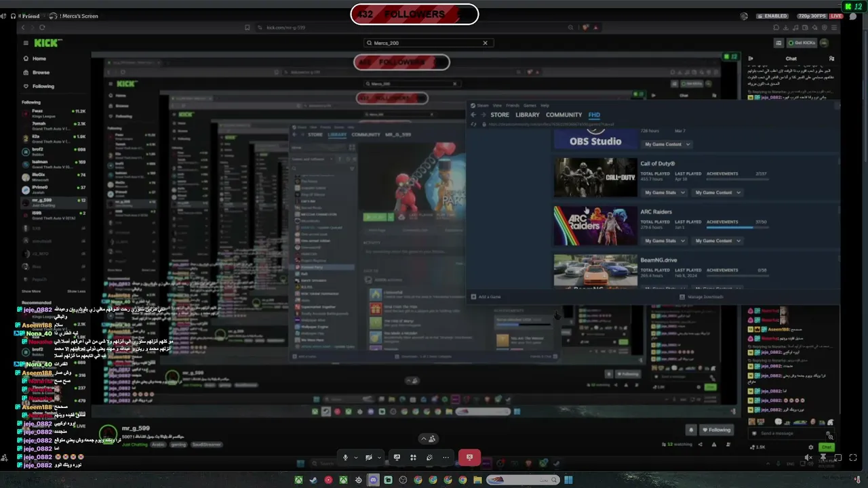
Task: Open File Explorer from the taskbar
Action: 477,481
